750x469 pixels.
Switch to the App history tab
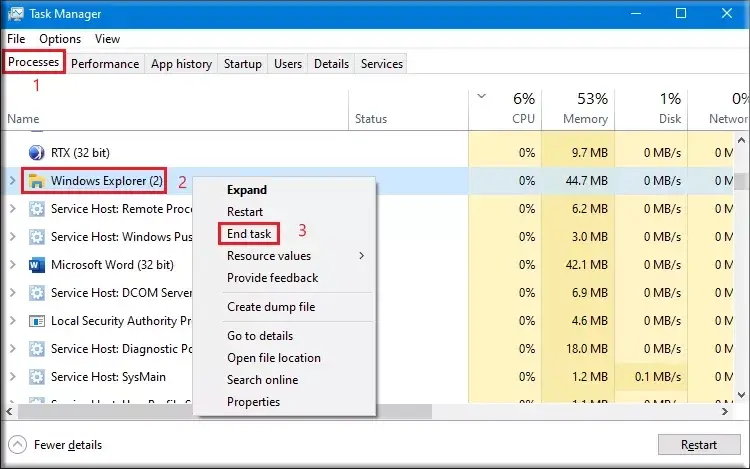(x=181, y=64)
